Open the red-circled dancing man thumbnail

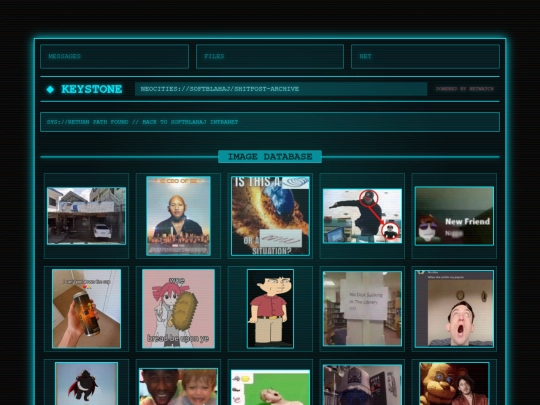362,216
